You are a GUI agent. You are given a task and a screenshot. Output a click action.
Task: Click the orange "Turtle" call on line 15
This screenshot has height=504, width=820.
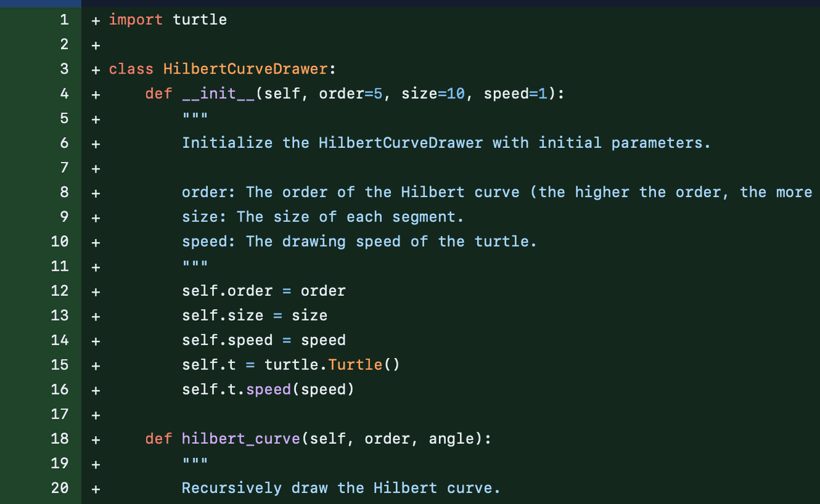tap(355, 365)
